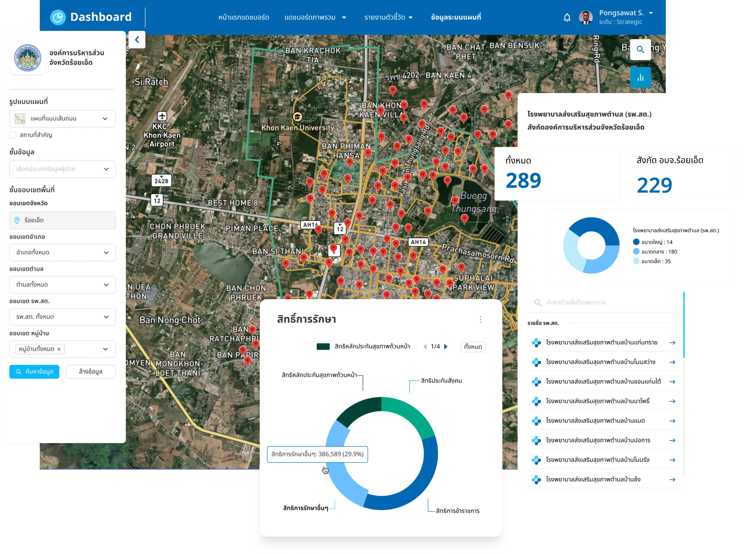Image resolution: width=756 pixels, height=554 pixels.
Task: Click the search magnifier icon on the map
Action: coord(640,50)
